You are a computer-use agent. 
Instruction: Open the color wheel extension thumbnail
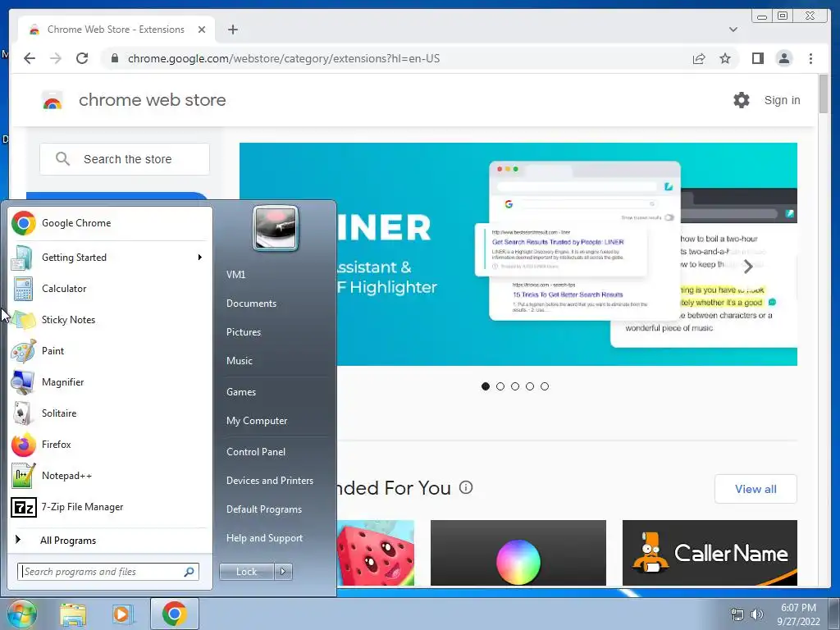click(518, 553)
